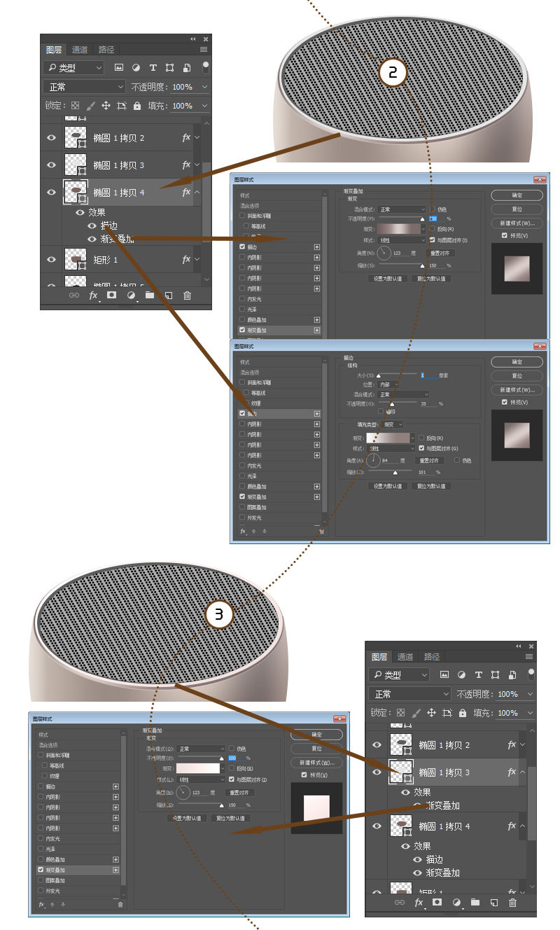Viewport: 560px width, 930px height.
Task: Click prevent artboard auto-nesting icon, upper Layers panel
Action: tap(122, 106)
